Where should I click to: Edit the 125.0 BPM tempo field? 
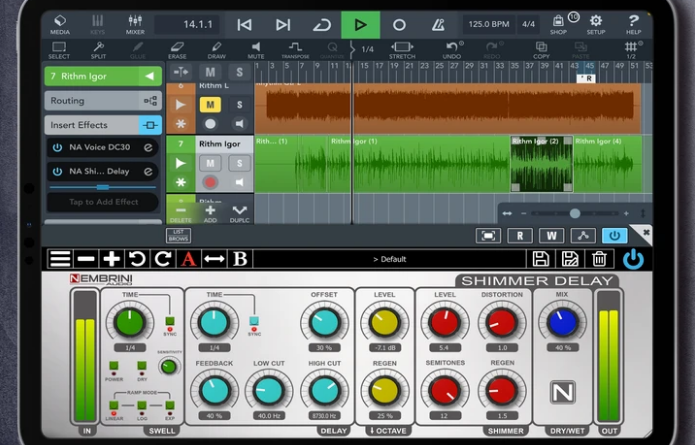tap(488, 24)
